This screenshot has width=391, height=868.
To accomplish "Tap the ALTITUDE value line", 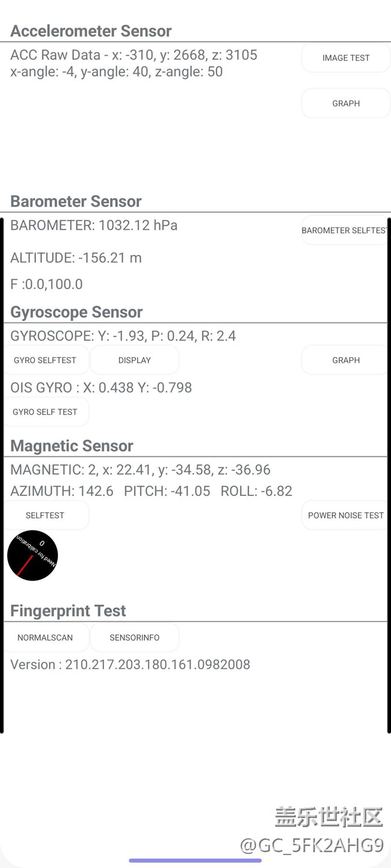I will tap(76, 258).
